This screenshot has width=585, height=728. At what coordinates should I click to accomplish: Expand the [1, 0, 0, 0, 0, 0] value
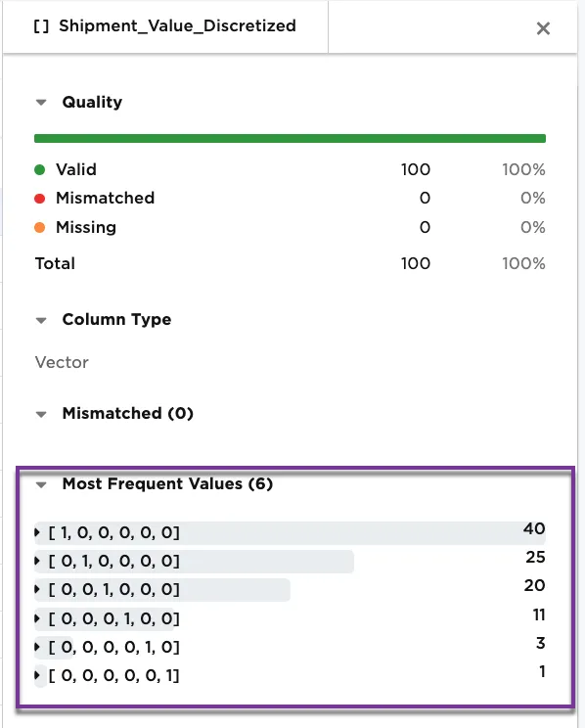(37, 532)
